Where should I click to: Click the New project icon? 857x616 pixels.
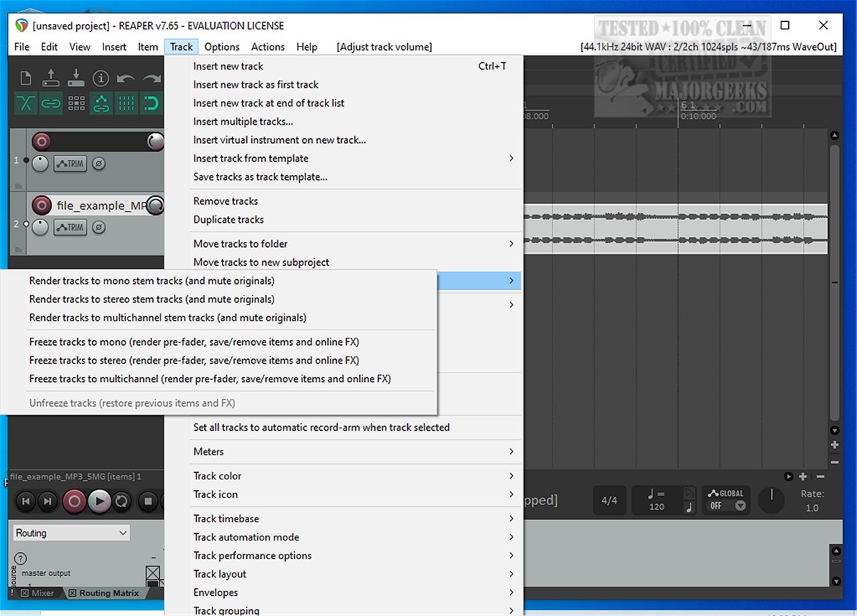click(26, 78)
